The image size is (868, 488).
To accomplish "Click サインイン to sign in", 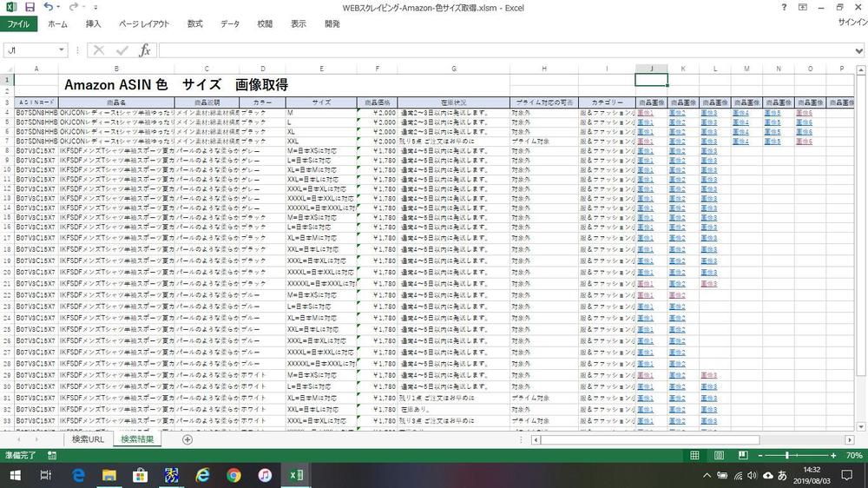I will pos(852,23).
